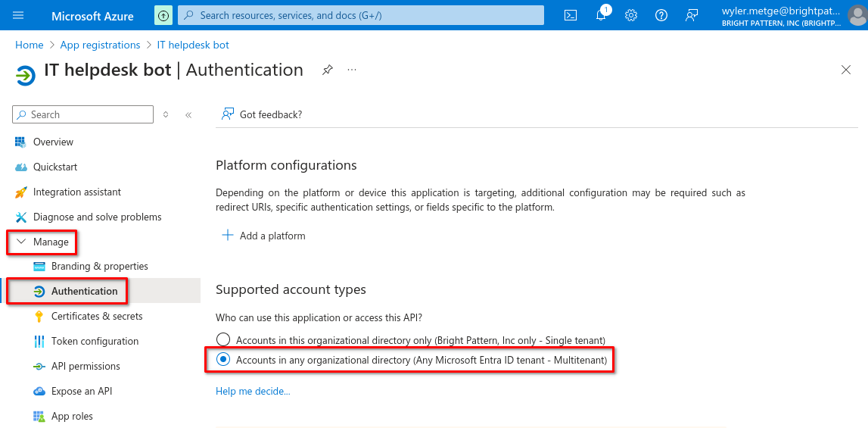Open the account avatar menu

pos(857,15)
